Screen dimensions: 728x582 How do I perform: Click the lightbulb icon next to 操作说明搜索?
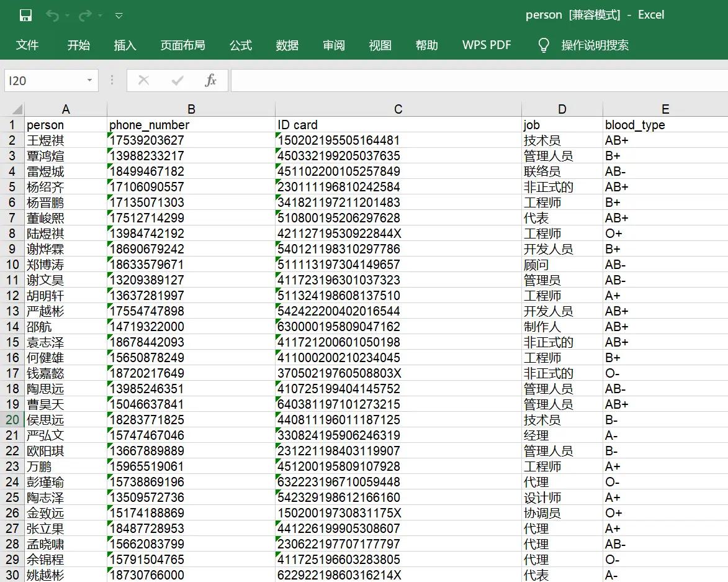click(543, 45)
